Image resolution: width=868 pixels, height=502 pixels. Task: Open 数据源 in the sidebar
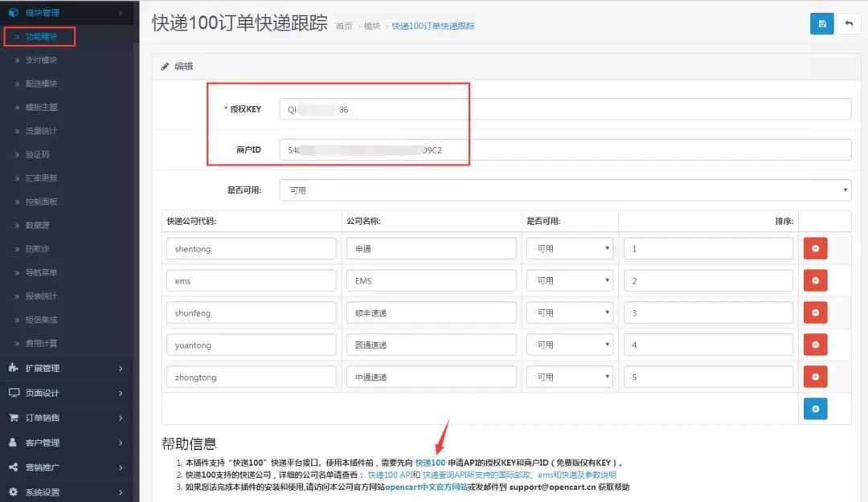coord(37,225)
